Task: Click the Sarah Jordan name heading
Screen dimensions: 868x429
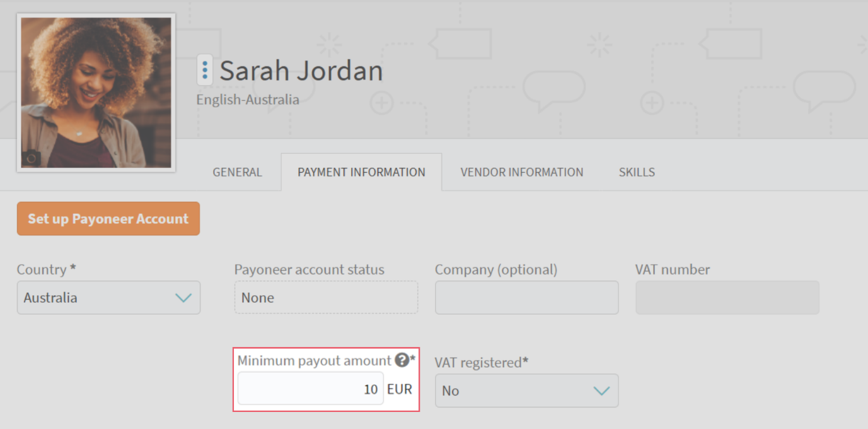Action: pyautogui.click(x=301, y=71)
